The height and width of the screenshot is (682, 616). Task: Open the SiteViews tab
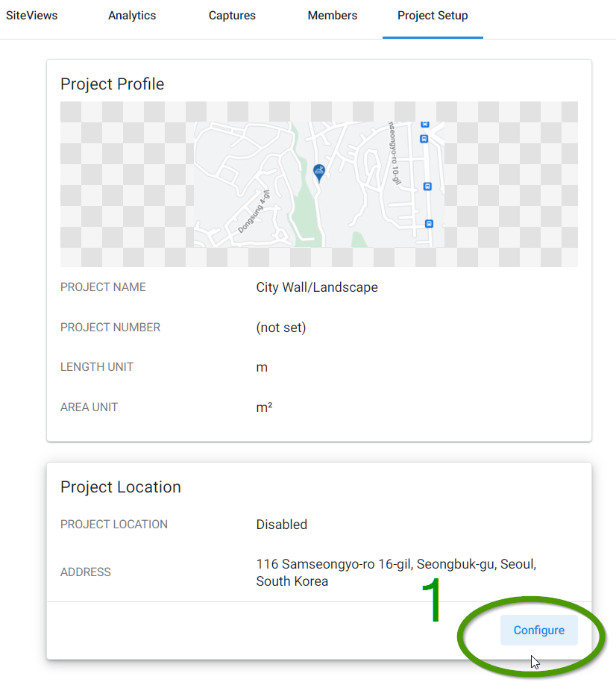[x=32, y=16]
